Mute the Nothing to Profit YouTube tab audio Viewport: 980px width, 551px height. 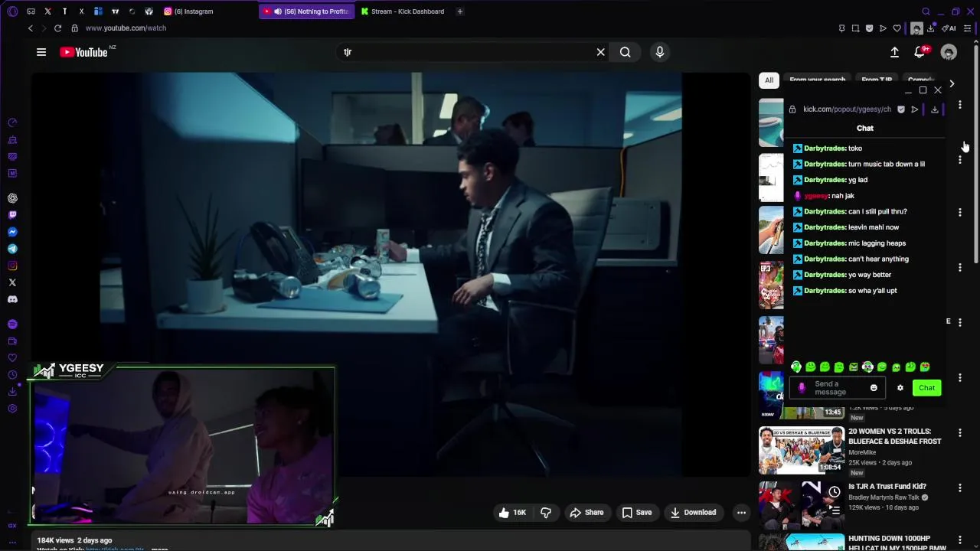click(277, 11)
